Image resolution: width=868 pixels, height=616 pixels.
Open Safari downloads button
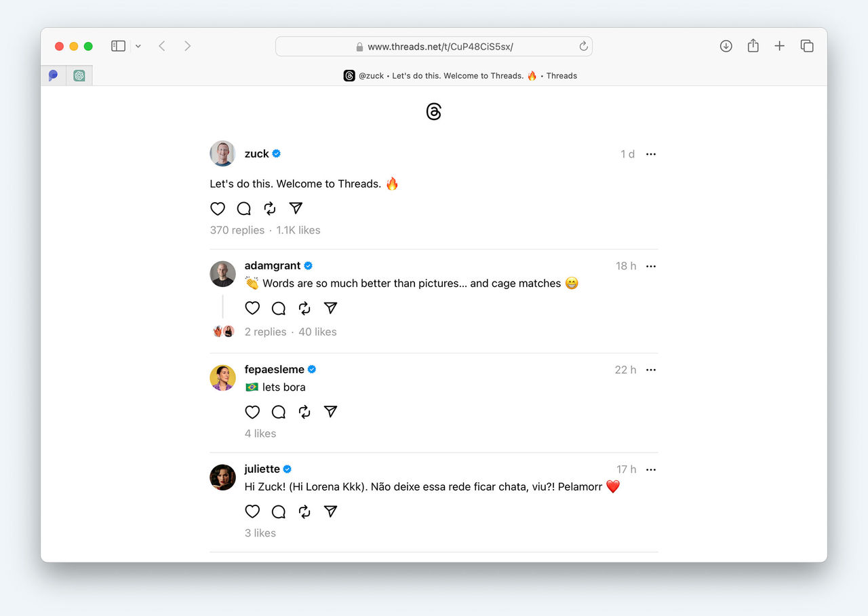tap(726, 46)
